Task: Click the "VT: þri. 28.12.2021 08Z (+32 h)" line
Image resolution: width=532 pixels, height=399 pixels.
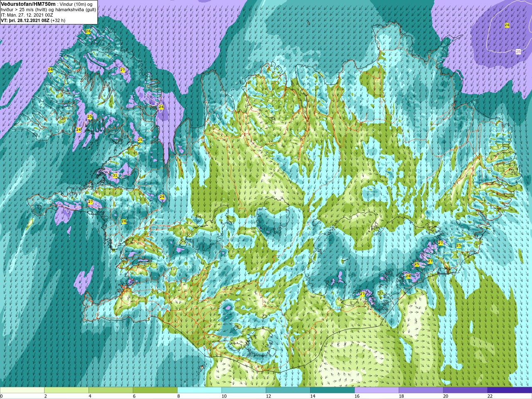Action: click(33, 20)
